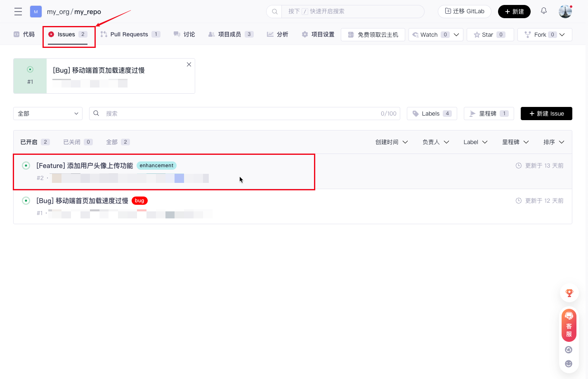This screenshot has width=588, height=379.
Task: Open the user avatar profile menu
Action: tap(565, 12)
